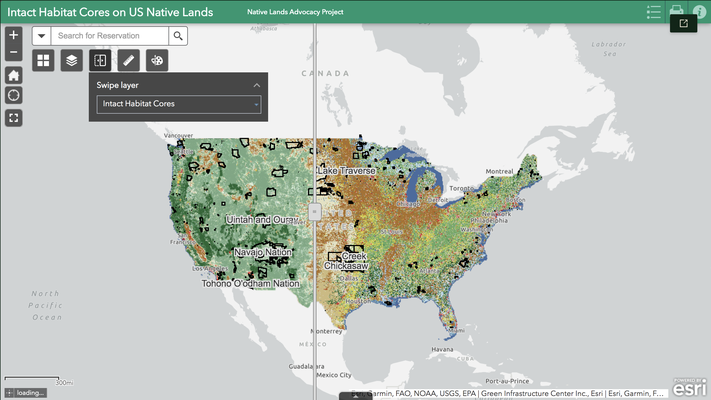
Task: Select the measurement ruler tool
Action: pos(128,61)
